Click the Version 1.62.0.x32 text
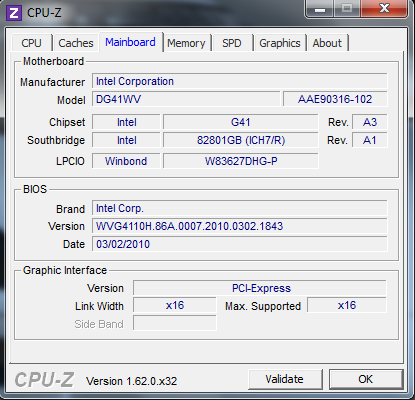415x400 pixels. pos(131,381)
